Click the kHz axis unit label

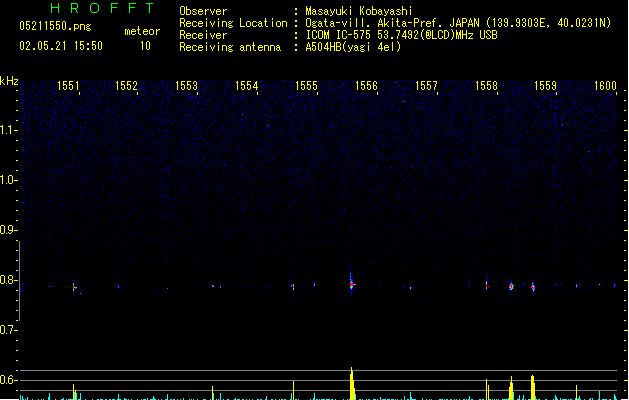9,81
